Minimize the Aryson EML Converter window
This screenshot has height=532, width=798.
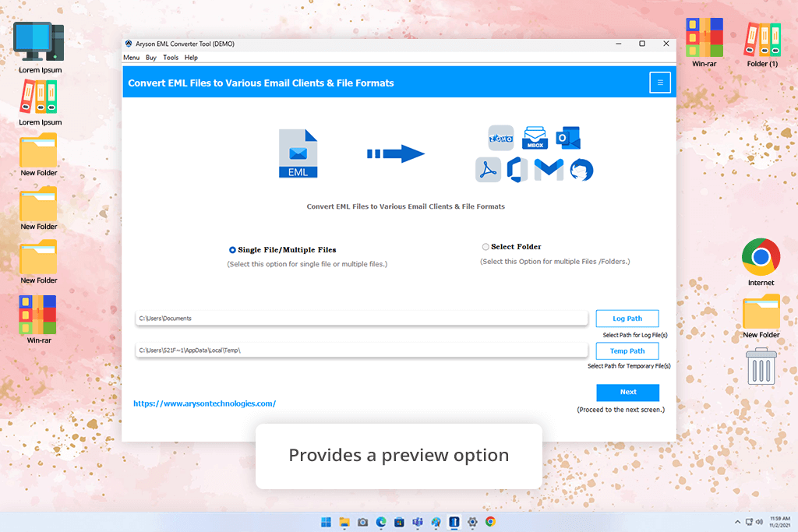618,44
